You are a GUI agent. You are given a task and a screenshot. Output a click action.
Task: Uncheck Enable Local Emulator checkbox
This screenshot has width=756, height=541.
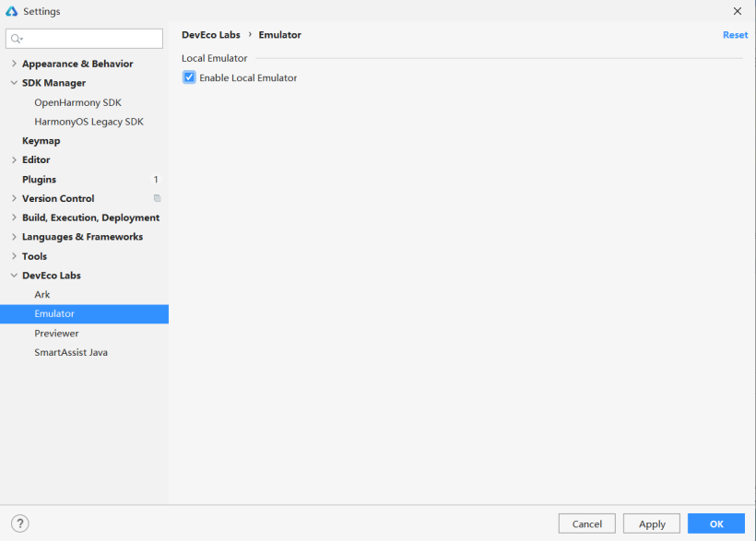[x=189, y=77]
